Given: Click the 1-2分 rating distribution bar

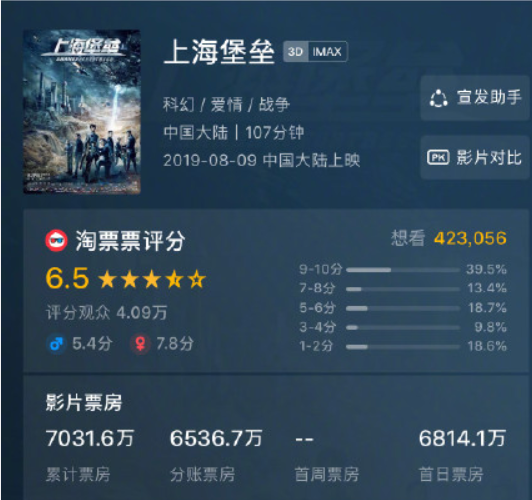Looking at the screenshot, I should (x=403, y=347).
